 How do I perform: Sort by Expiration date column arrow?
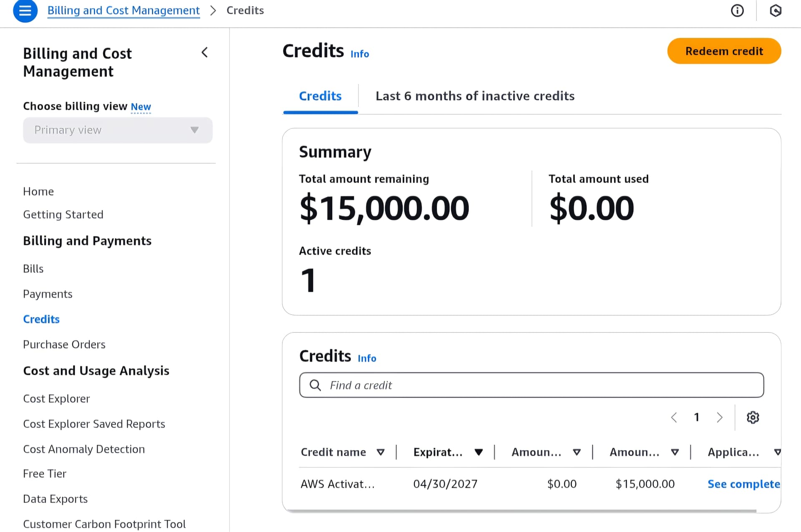479,452
